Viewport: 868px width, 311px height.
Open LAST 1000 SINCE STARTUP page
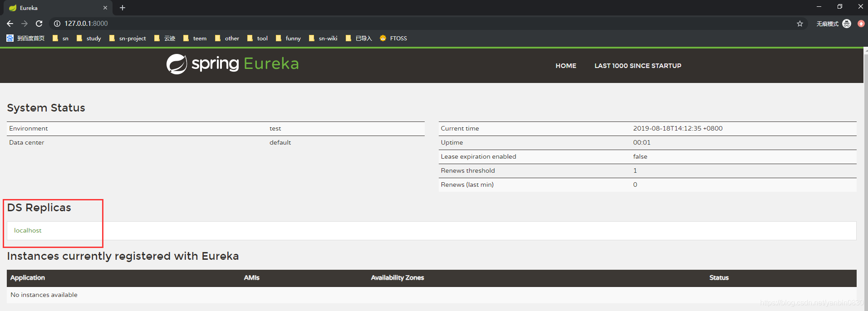638,66
